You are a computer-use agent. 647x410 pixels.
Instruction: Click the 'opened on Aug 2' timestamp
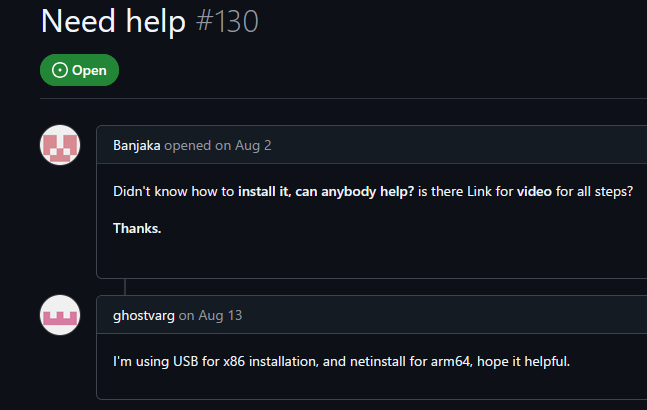tap(218, 145)
